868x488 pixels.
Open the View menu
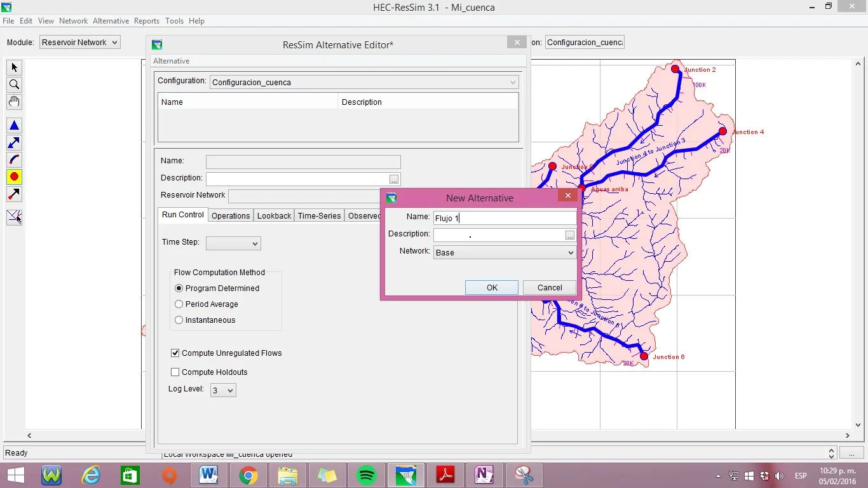point(46,21)
